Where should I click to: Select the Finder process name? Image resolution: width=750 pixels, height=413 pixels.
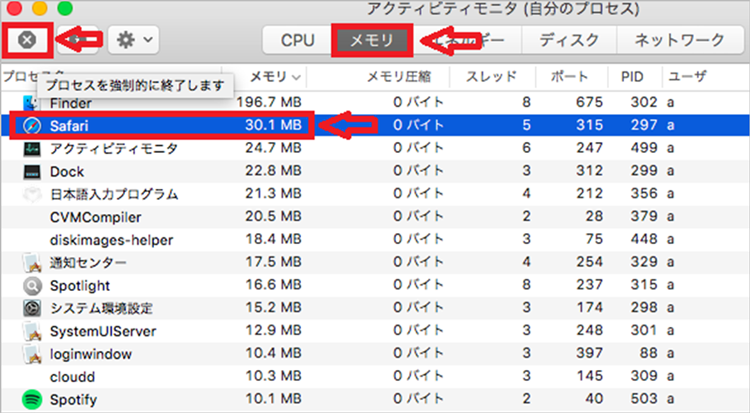click(x=70, y=103)
